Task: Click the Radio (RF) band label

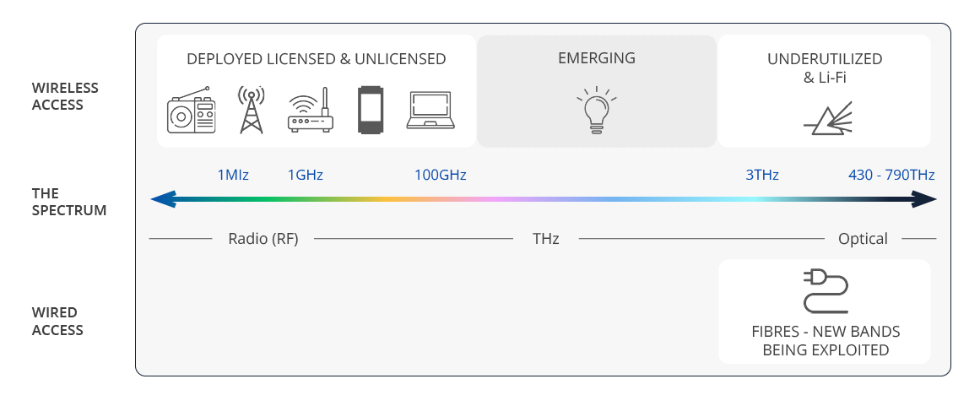Action: (x=263, y=239)
